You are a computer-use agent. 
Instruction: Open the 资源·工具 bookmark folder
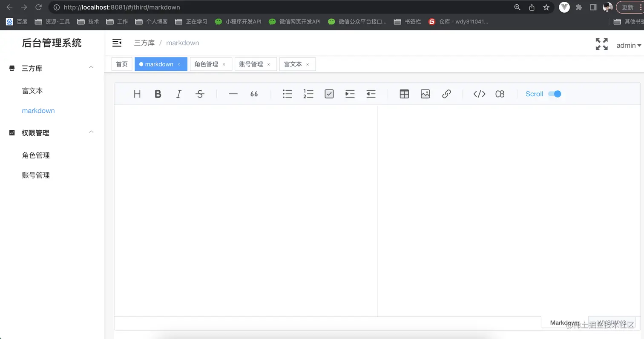coord(52,21)
